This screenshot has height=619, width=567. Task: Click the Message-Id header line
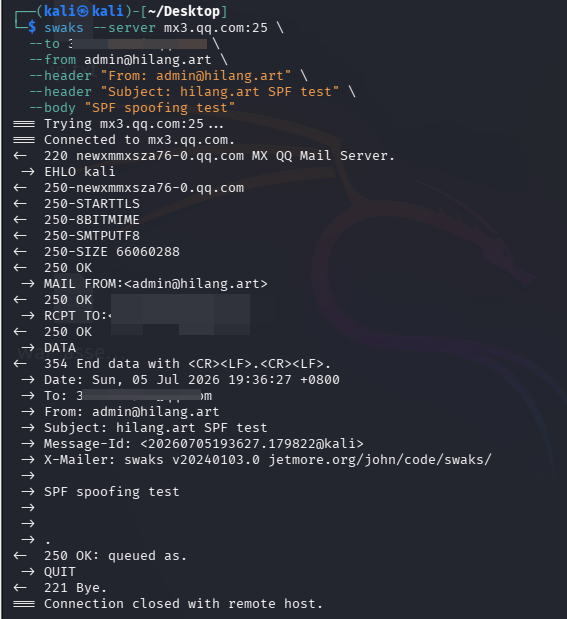tap(203, 444)
